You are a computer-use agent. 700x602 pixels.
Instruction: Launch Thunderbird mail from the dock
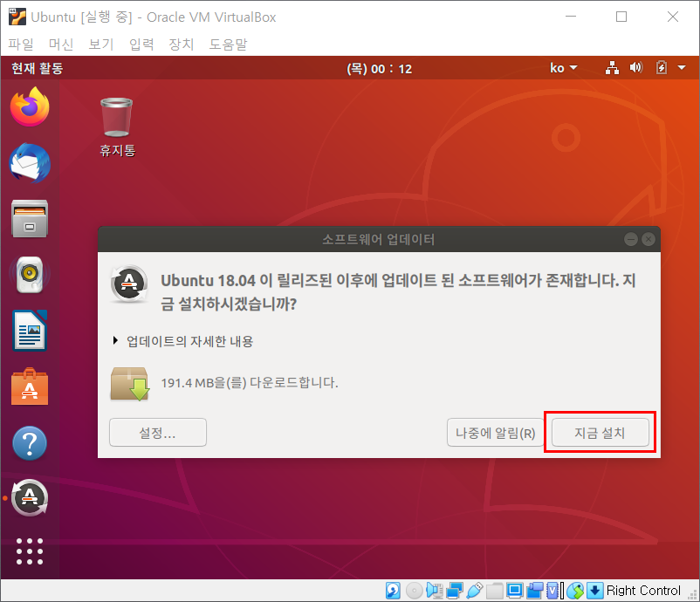point(30,163)
